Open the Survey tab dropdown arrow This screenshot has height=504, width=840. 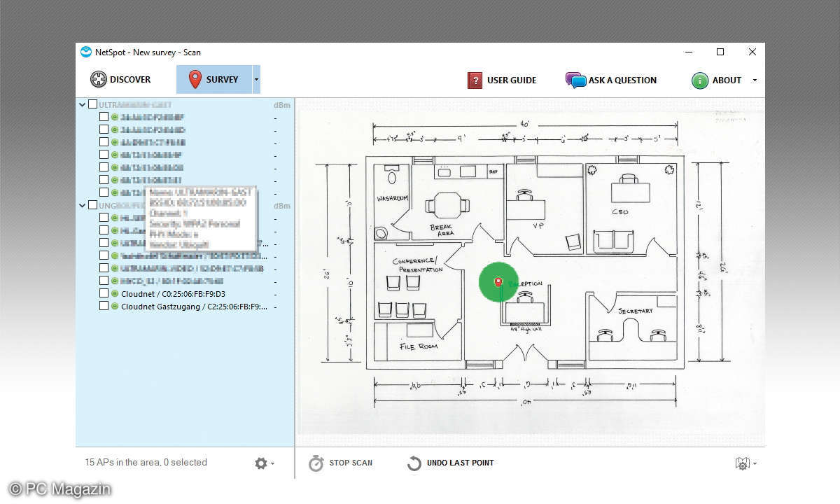pyautogui.click(x=256, y=80)
